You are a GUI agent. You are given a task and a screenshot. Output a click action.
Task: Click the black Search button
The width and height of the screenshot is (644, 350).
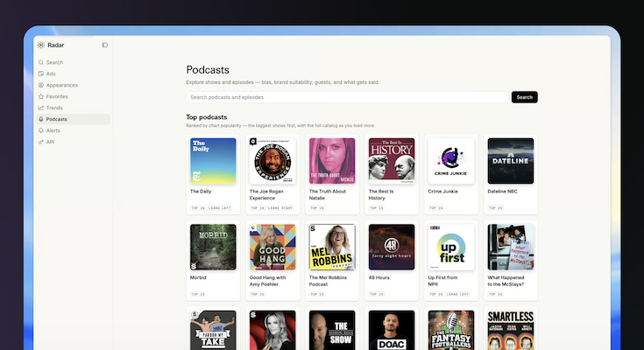(525, 97)
